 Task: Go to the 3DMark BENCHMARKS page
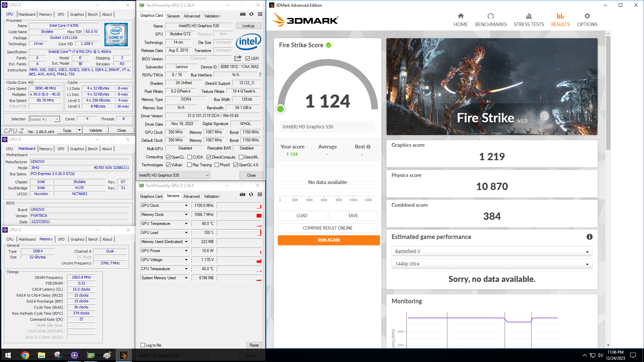[491, 20]
